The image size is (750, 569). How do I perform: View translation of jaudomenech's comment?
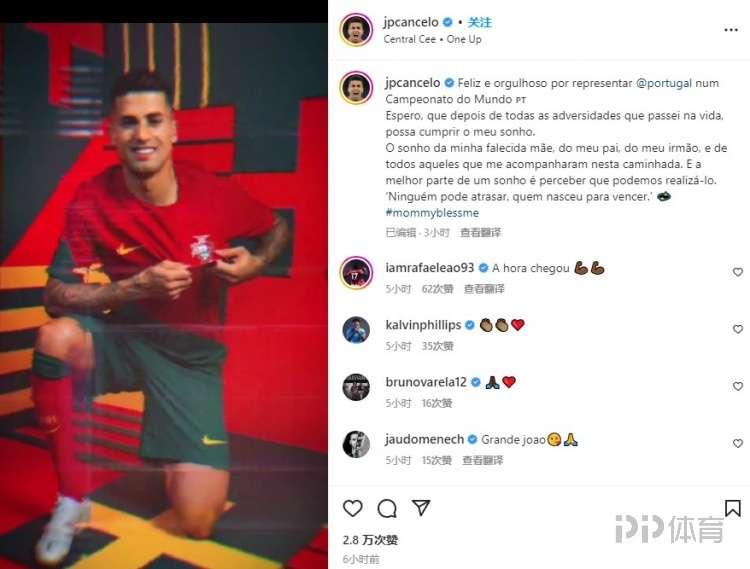pyautogui.click(x=483, y=460)
